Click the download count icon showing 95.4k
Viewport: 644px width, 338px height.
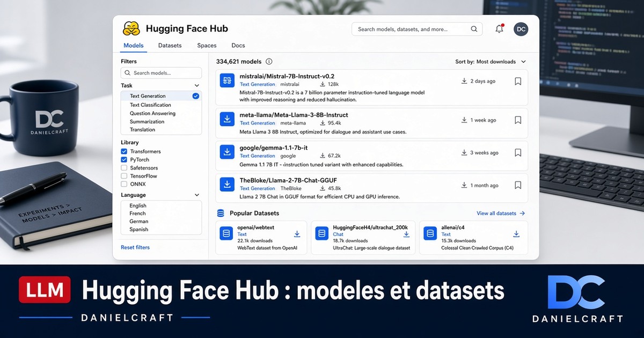click(323, 123)
